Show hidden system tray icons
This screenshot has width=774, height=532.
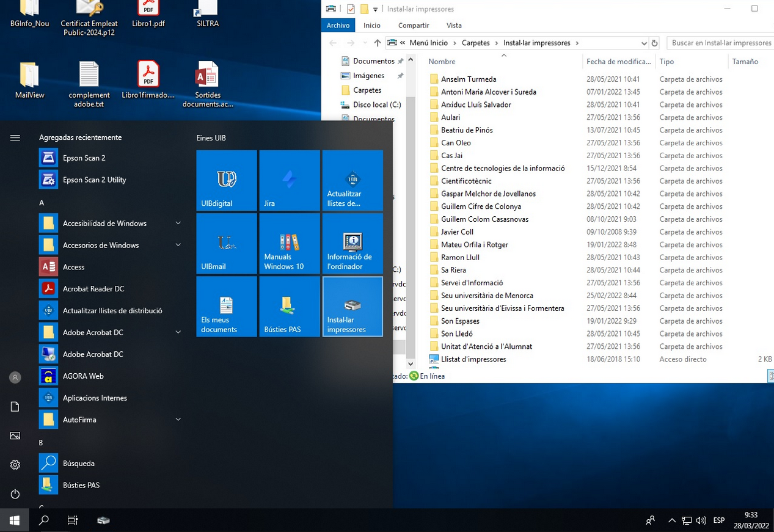(672, 520)
